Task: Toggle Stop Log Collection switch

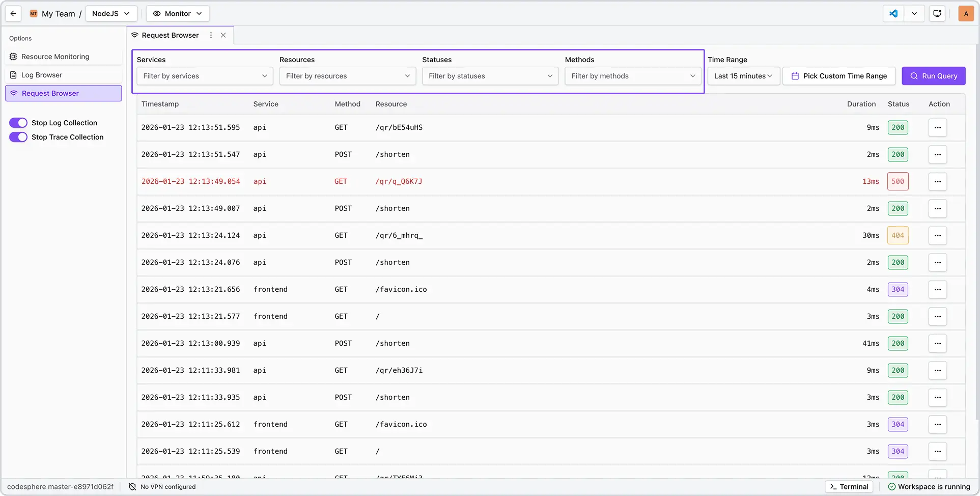Action: (18, 123)
